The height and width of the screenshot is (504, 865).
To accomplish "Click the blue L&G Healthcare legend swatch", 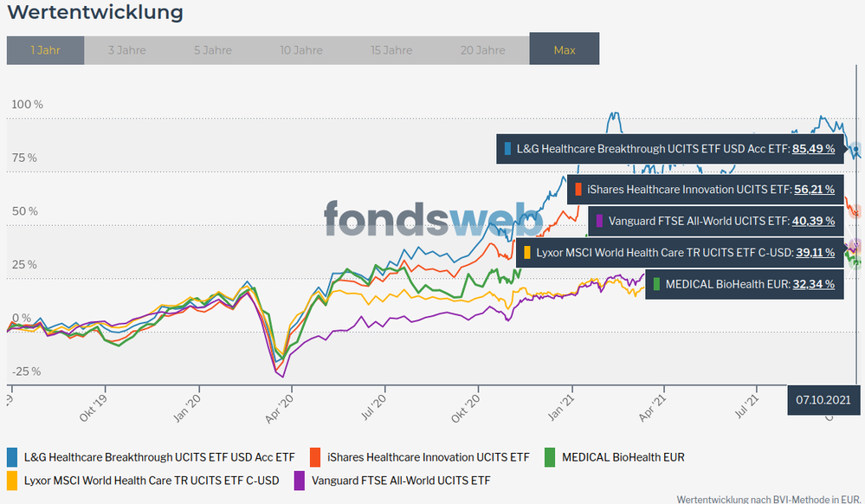I will 12,456.
